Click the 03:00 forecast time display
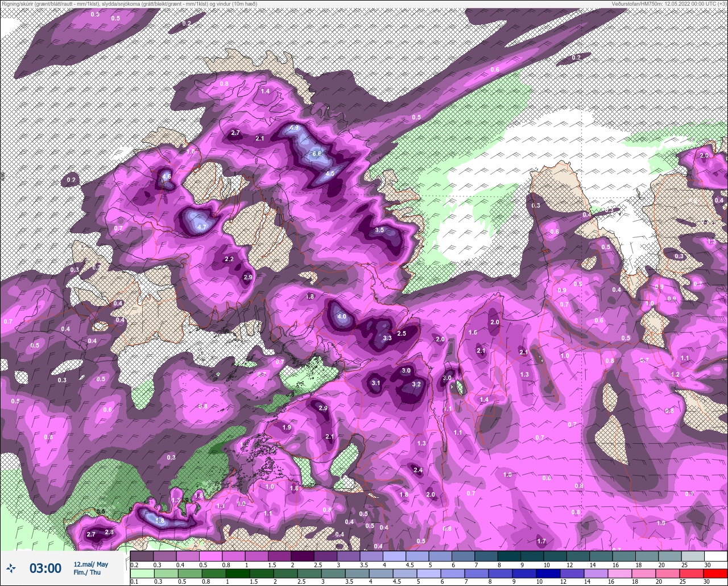 [x=45, y=568]
